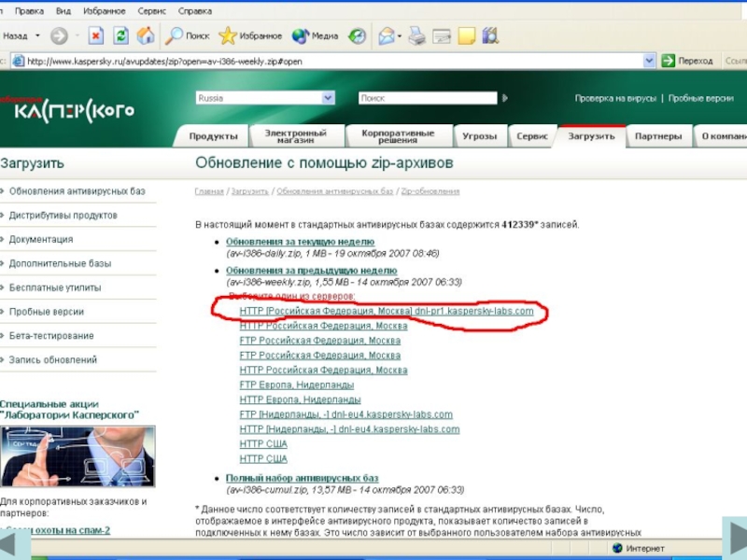Viewport: 747px width, 560px height.
Task: Open the Вид menu
Action: [x=63, y=11]
